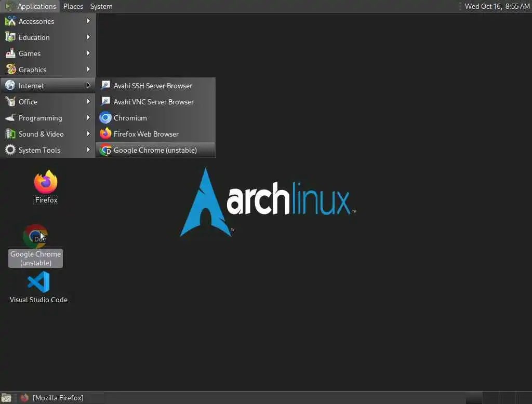This screenshot has height=404, width=532.
Task: Select the Games category label
Action: coord(30,53)
